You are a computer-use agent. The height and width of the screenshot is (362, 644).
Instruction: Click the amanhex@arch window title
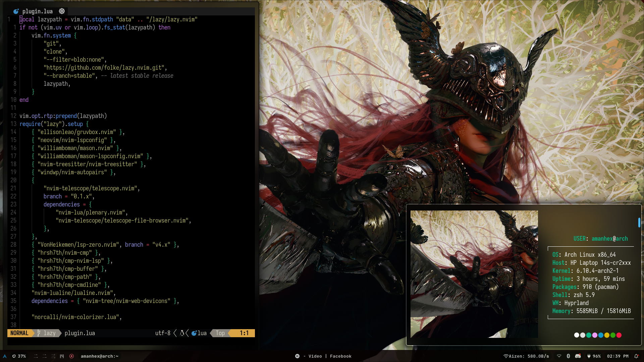pyautogui.click(x=99, y=356)
